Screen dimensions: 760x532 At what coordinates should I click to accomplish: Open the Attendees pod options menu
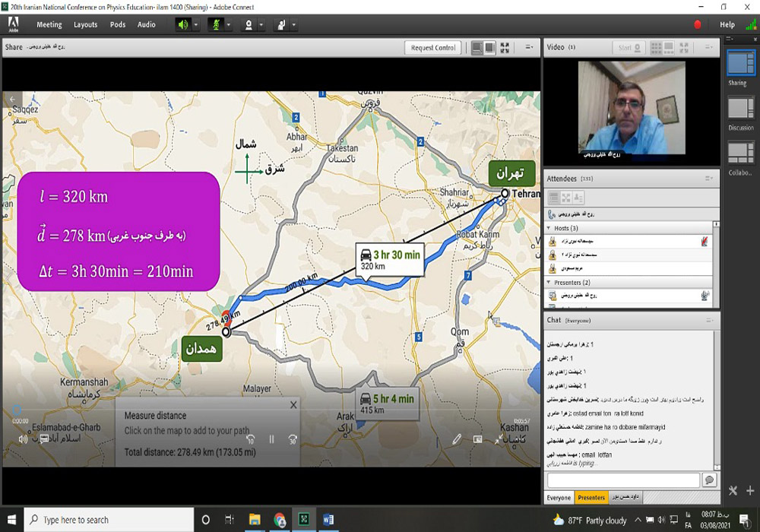point(709,179)
